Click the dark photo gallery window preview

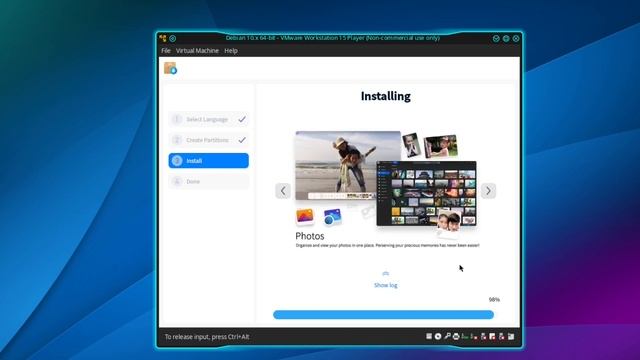[x=426, y=193]
